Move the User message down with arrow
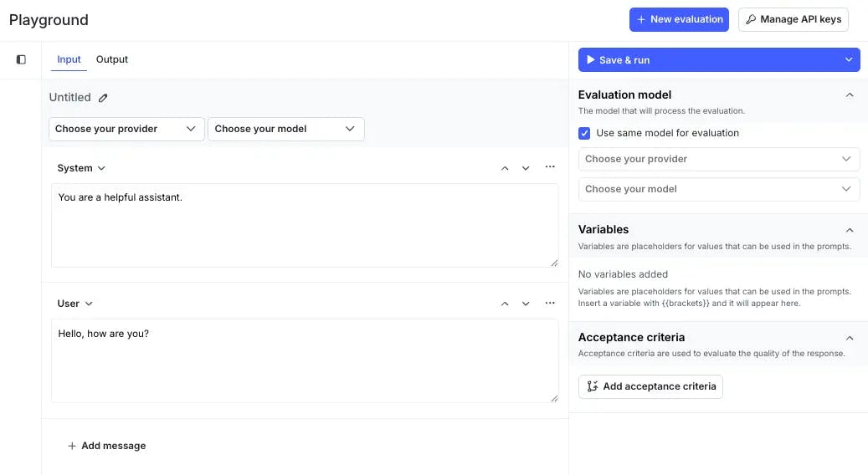The image size is (868, 475). pyautogui.click(x=526, y=304)
